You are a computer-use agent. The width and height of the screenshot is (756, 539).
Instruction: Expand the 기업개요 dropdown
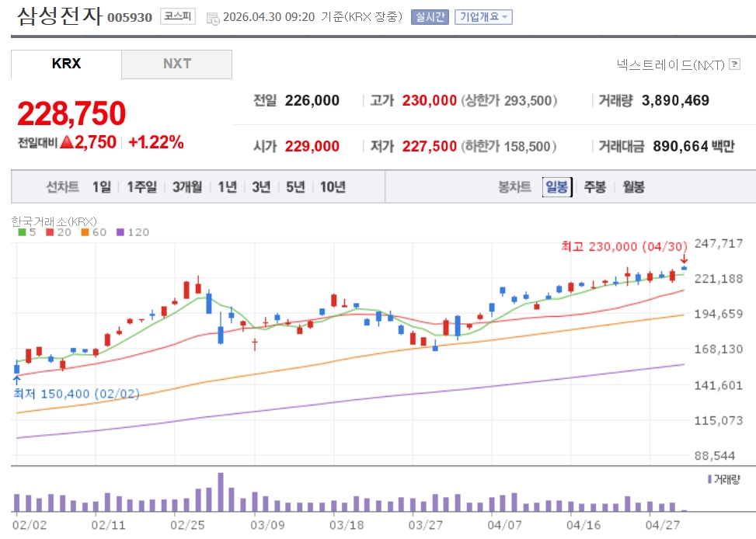coord(483,17)
